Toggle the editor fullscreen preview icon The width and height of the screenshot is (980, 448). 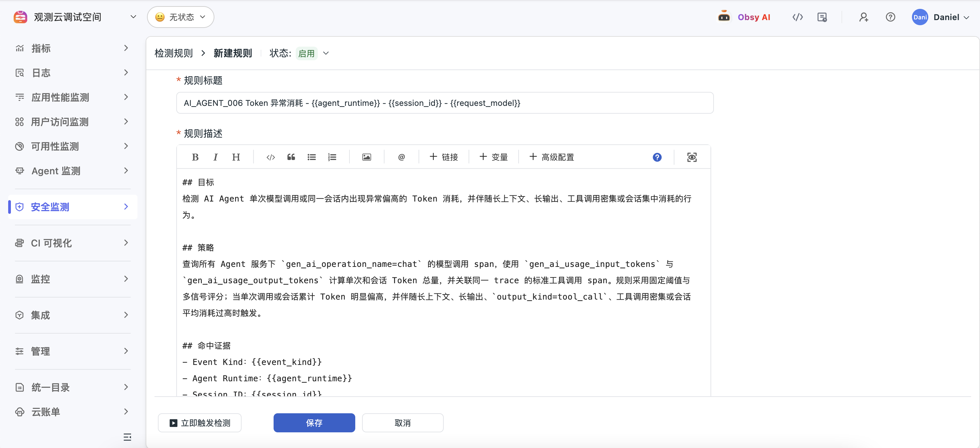(x=692, y=157)
